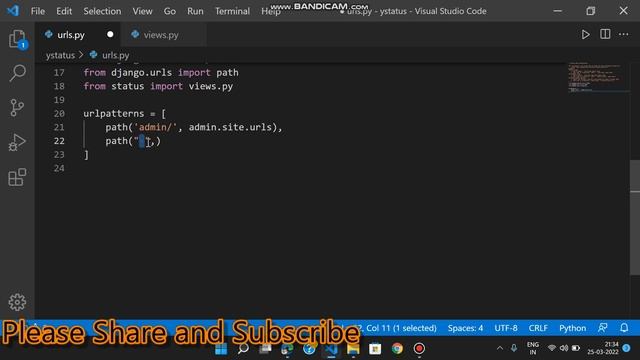
Task: Open the Selection menu
Action: click(x=102, y=11)
